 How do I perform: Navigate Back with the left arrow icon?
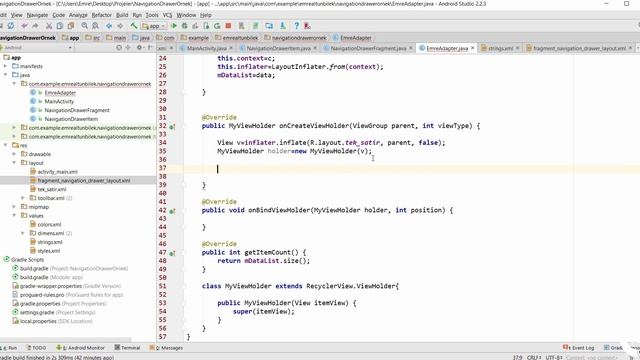109,26
